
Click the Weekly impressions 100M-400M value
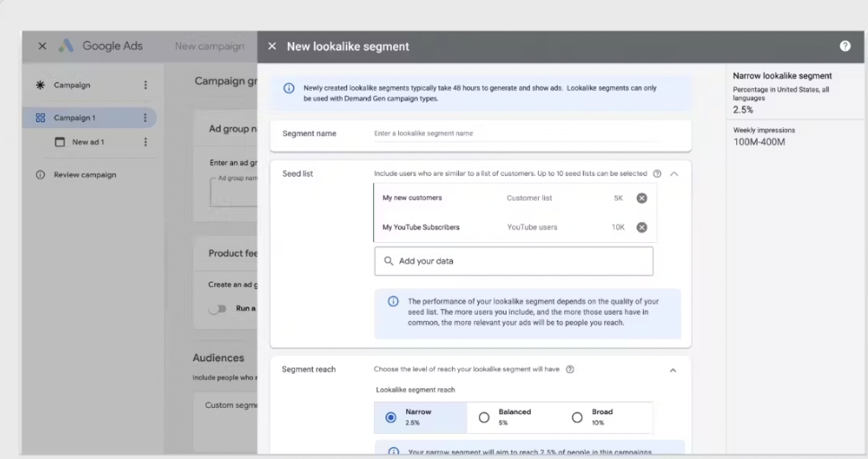pos(759,143)
